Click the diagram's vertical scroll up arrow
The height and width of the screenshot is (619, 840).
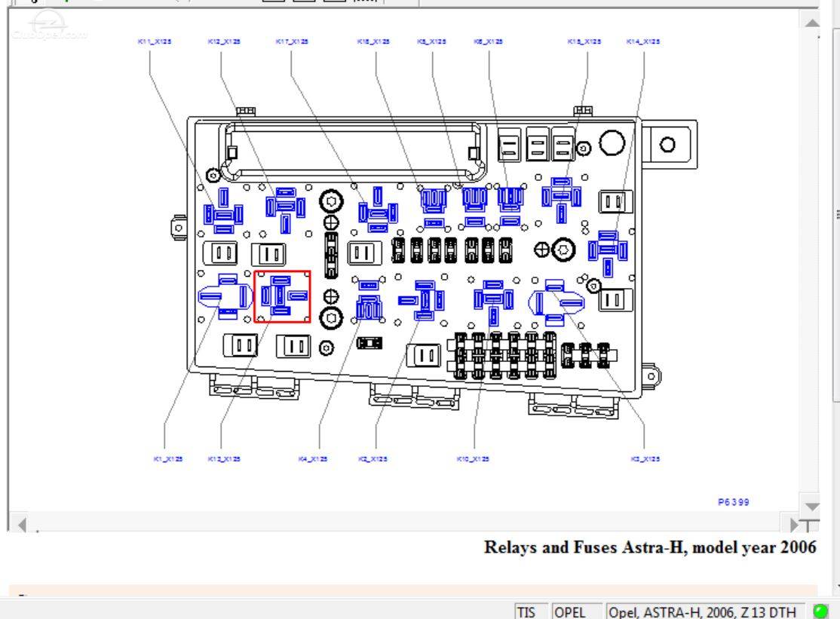tap(811, 23)
